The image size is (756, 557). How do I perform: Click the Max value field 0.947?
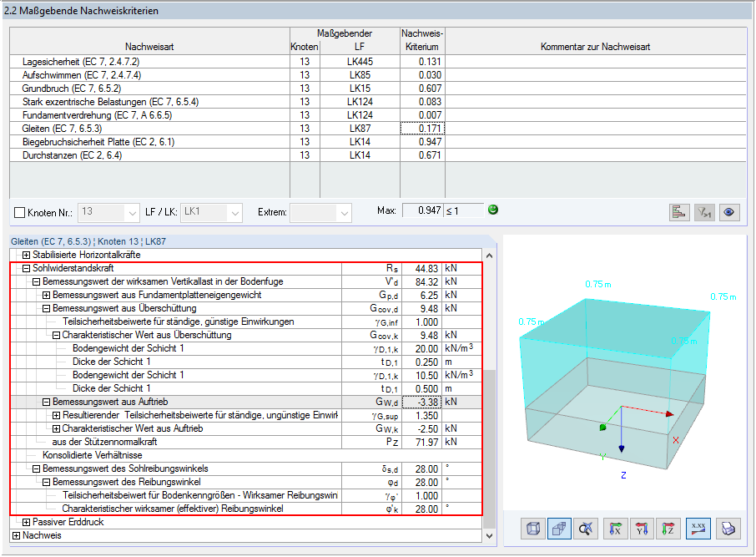(x=422, y=210)
